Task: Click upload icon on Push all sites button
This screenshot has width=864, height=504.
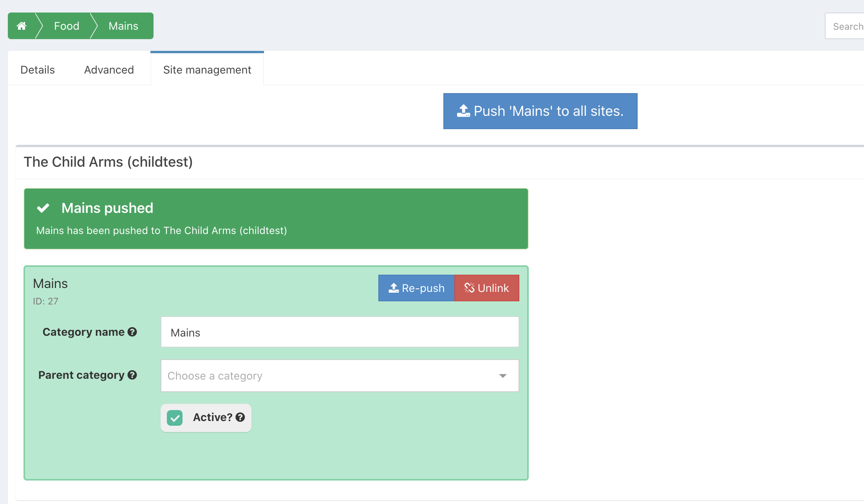Action: point(463,111)
